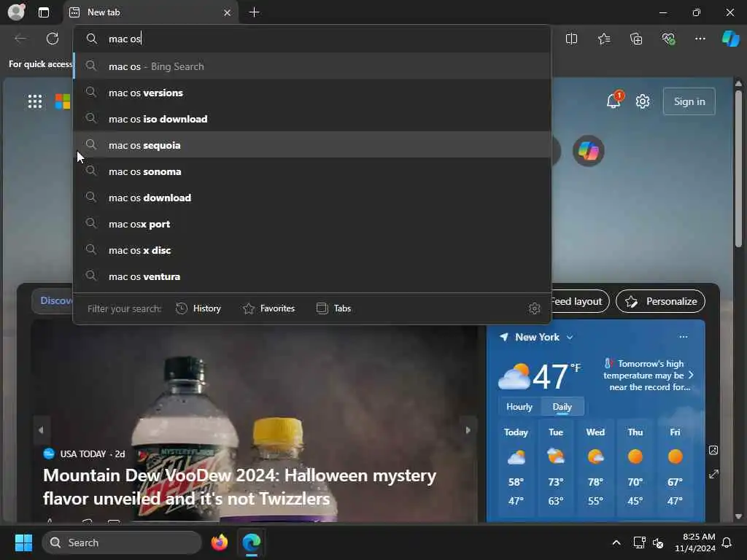The image size is (747, 560).
Task: Go to previous news carousel slide
Action: coord(41,430)
